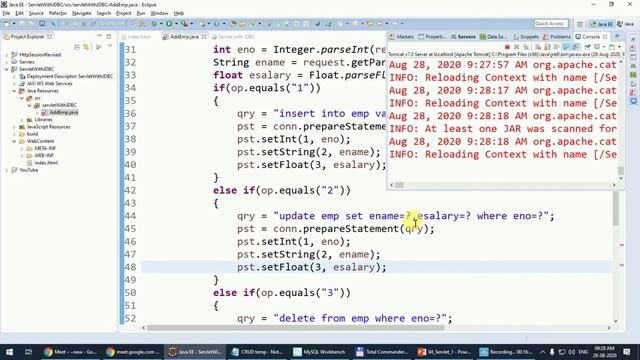Click the New file toolbar icon

(x=7, y=24)
